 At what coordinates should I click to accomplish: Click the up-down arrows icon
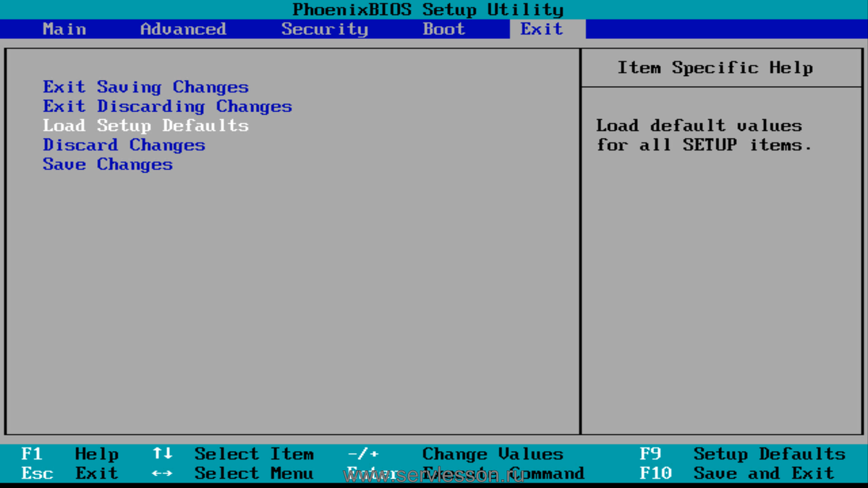(162, 454)
